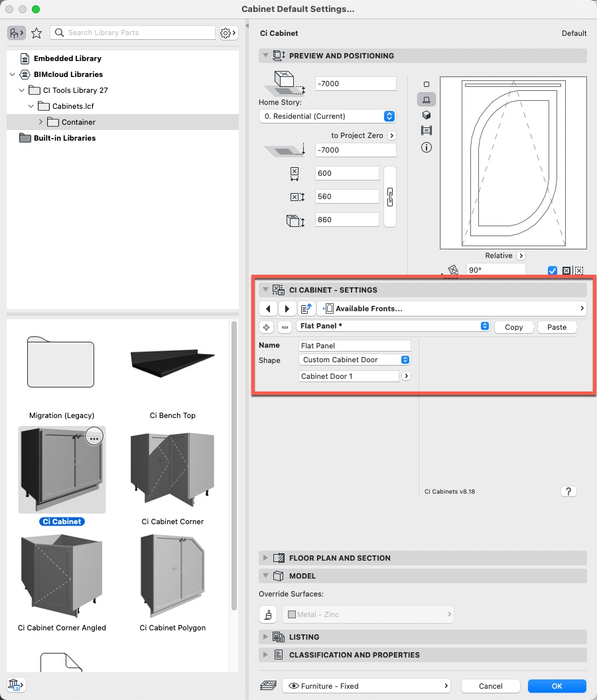Expand the Container folder
The width and height of the screenshot is (597, 700).
(40, 122)
